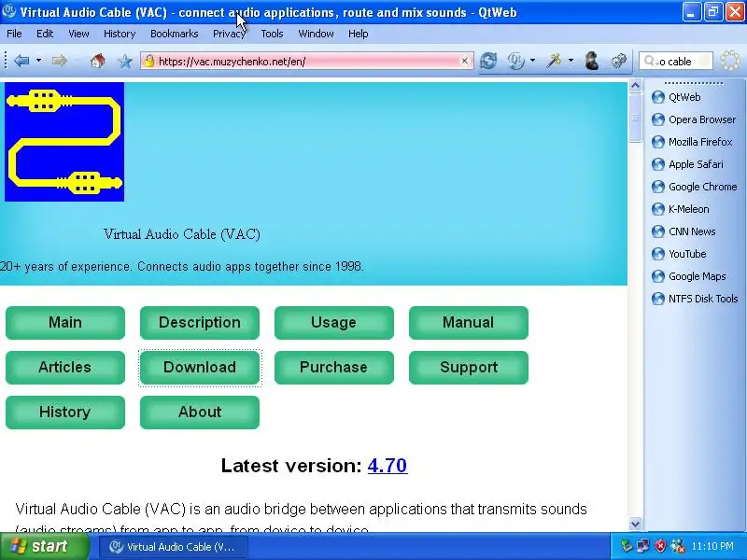The height and width of the screenshot is (560, 747).
Task: Open the CNN News bookmark
Action: coord(684,231)
